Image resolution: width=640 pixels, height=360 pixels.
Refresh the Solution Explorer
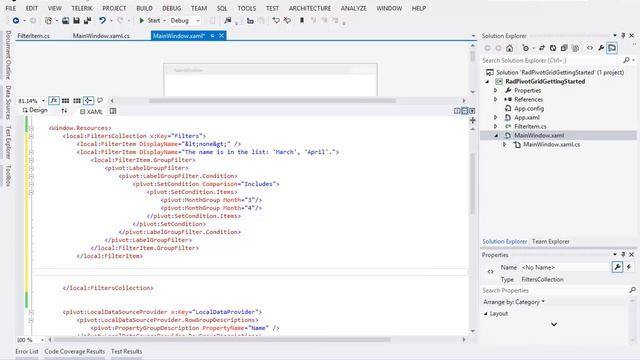click(x=553, y=48)
